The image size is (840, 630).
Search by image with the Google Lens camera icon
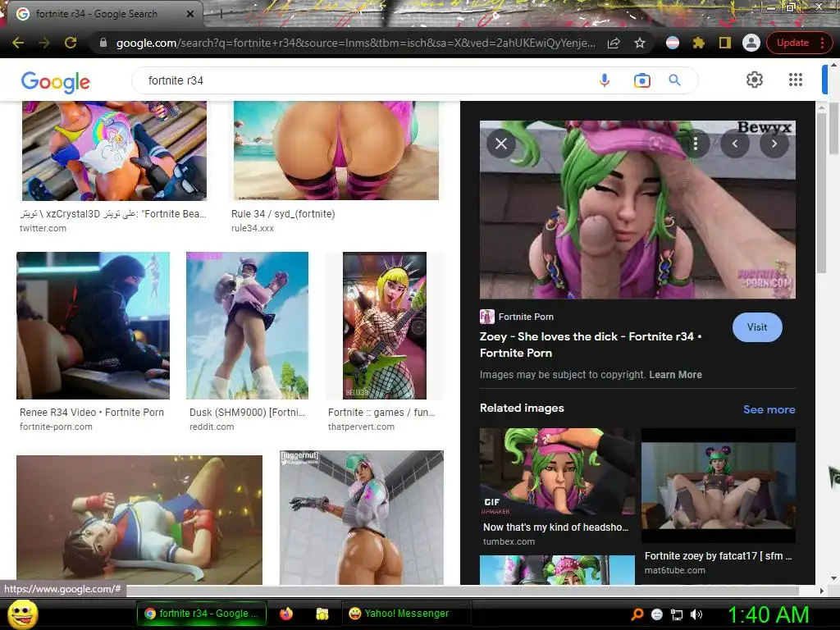click(x=641, y=80)
